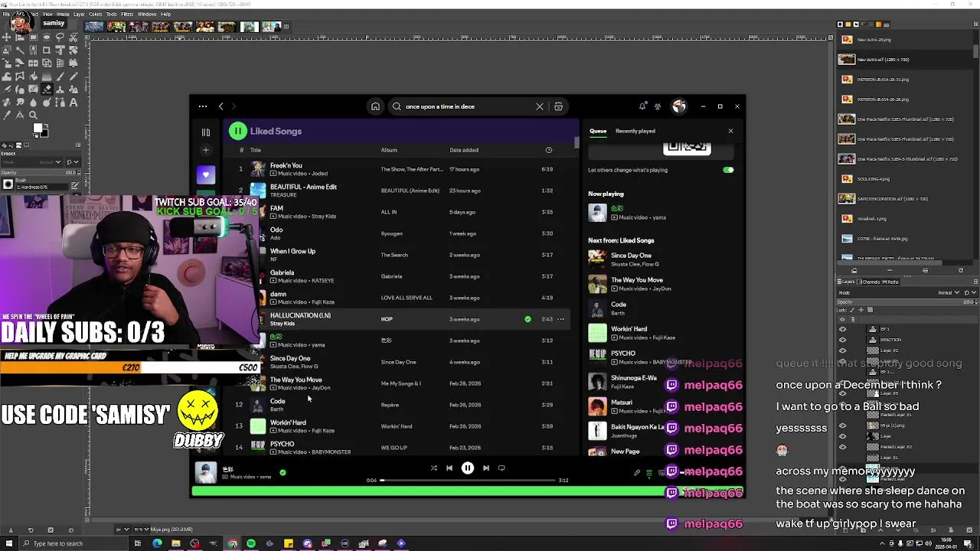Image resolution: width=980 pixels, height=551 pixels.
Task: Toggle Spotify repeat button
Action: click(x=501, y=468)
